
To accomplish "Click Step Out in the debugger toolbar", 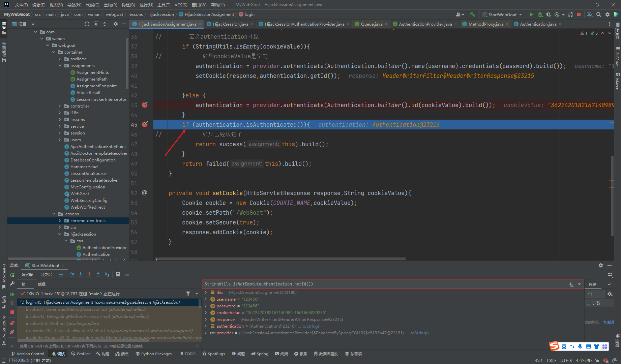I will (x=98, y=274).
